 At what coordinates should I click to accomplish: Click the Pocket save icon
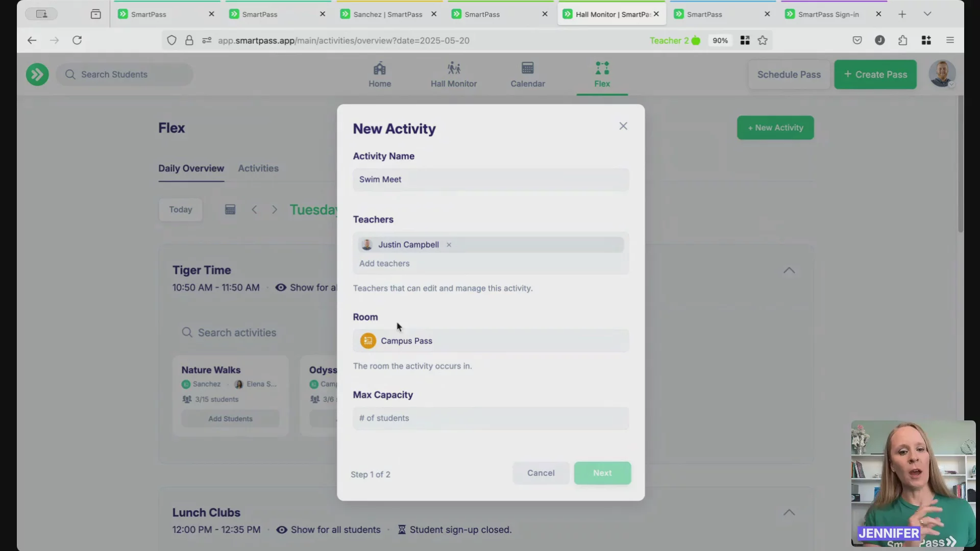pos(857,40)
